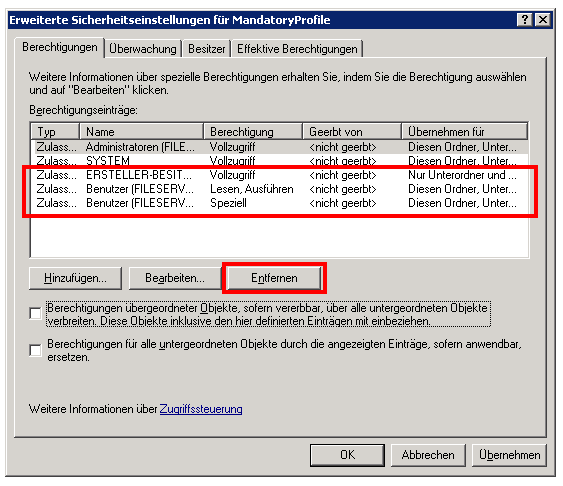Apply changes with Übernehmen
Viewport: 563px width, 486px height.
tap(510, 455)
